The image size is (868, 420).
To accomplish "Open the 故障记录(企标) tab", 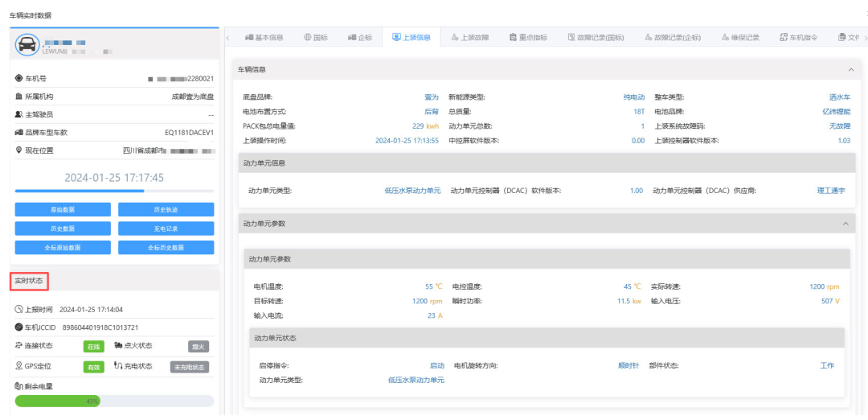I will (674, 37).
